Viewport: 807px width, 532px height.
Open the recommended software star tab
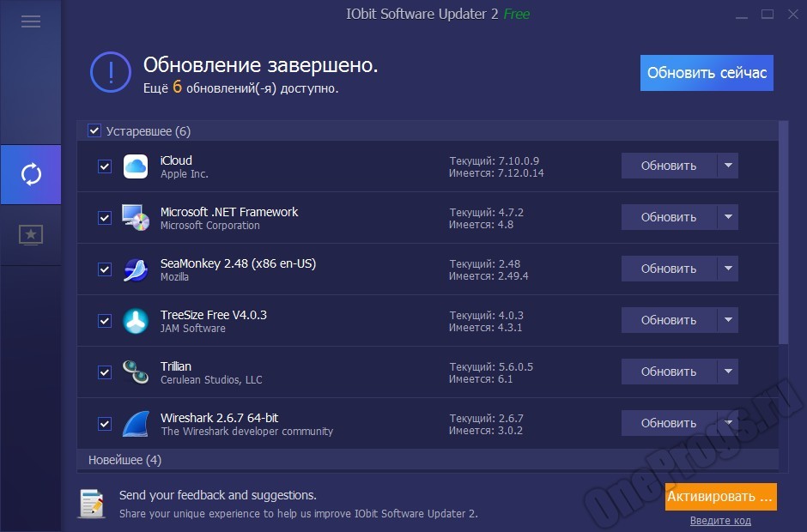(x=31, y=235)
